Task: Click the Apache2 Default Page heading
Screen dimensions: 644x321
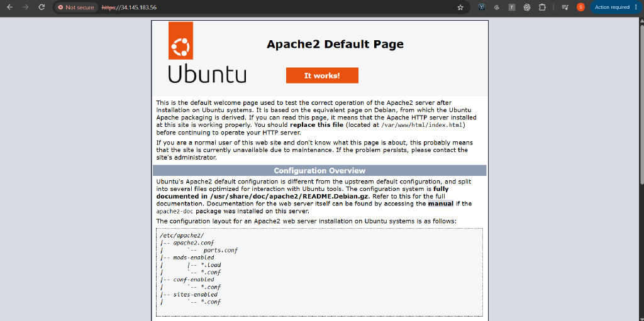Action: click(335, 45)
